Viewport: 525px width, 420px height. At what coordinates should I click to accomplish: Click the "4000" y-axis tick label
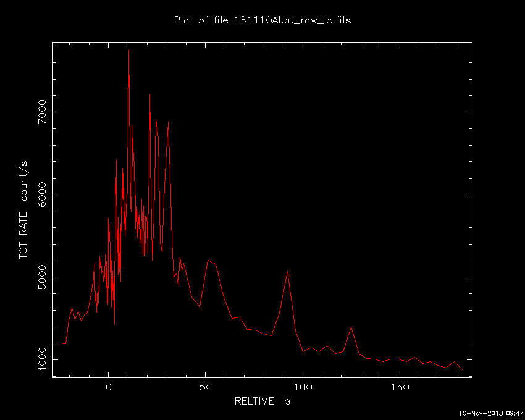[x=42, y=359]
